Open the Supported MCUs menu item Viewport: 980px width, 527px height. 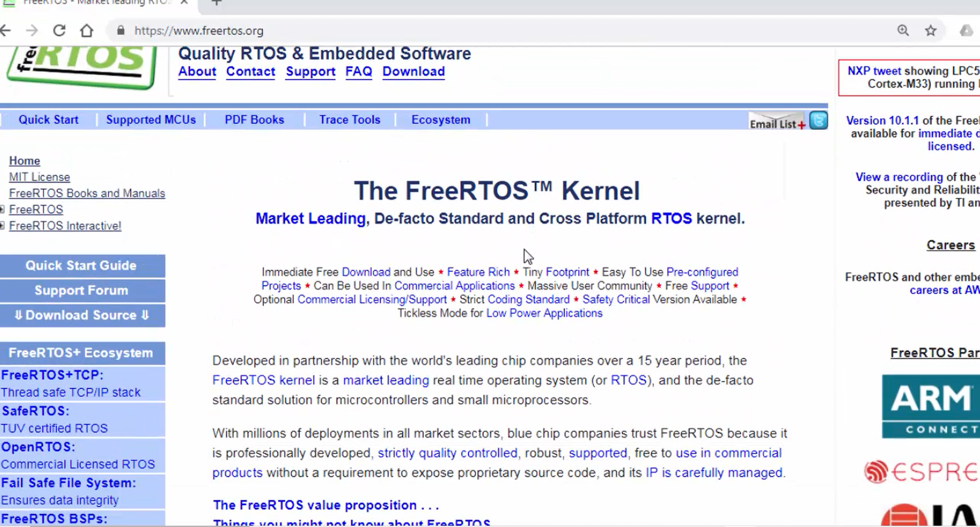pos(151,120)
